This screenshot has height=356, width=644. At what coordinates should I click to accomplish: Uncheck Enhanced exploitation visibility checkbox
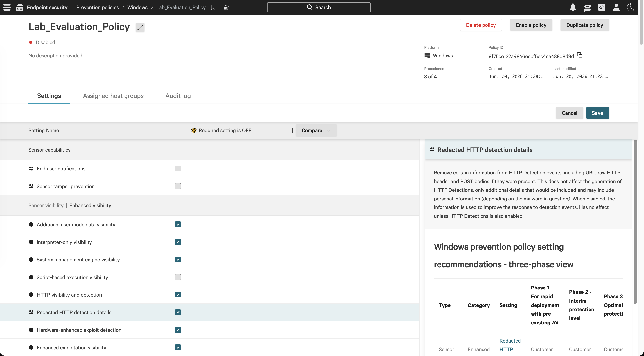tap(178, 347)
